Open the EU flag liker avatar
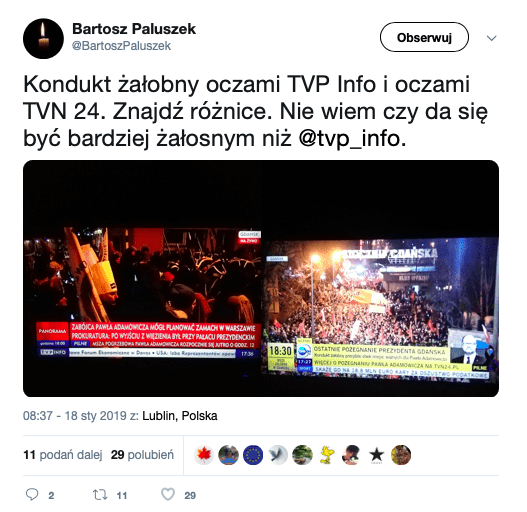The width and height of the screenshot is (527, 512). (253, 455)
